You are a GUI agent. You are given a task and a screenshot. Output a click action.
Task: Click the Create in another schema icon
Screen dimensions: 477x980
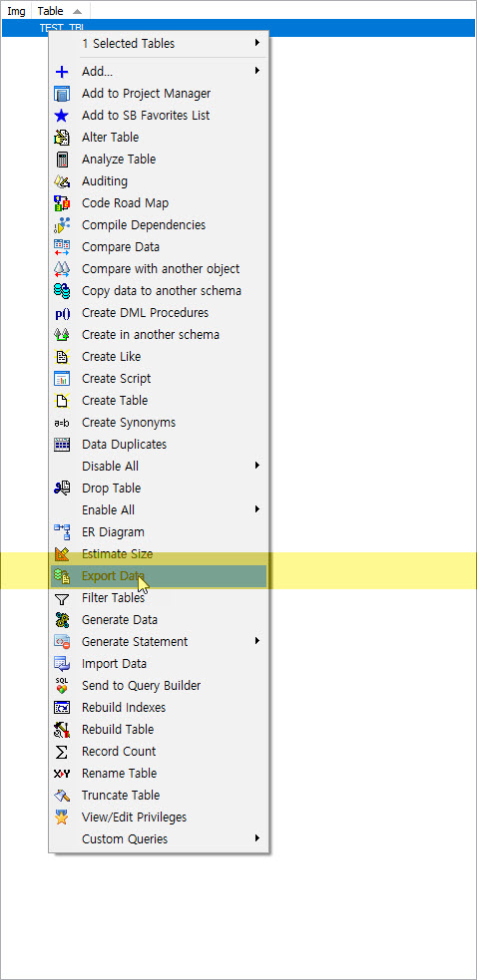[x=61, y=335]
